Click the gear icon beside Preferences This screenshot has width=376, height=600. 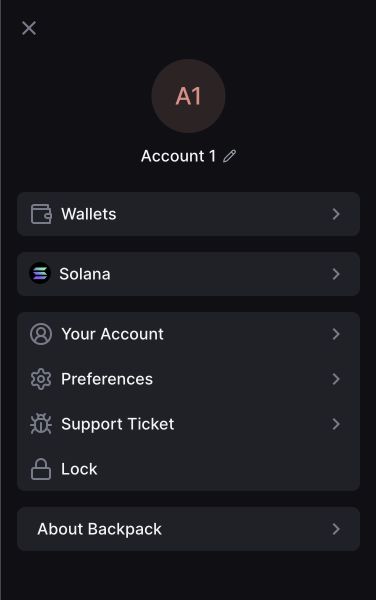[41, 379]
